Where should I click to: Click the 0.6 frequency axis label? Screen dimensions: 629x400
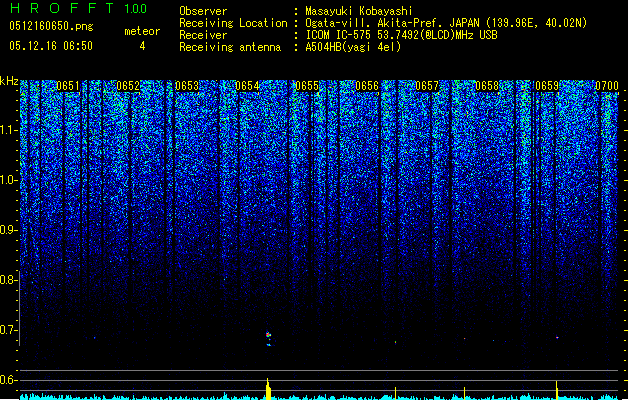pyautogui.click(x=8, y=380)
